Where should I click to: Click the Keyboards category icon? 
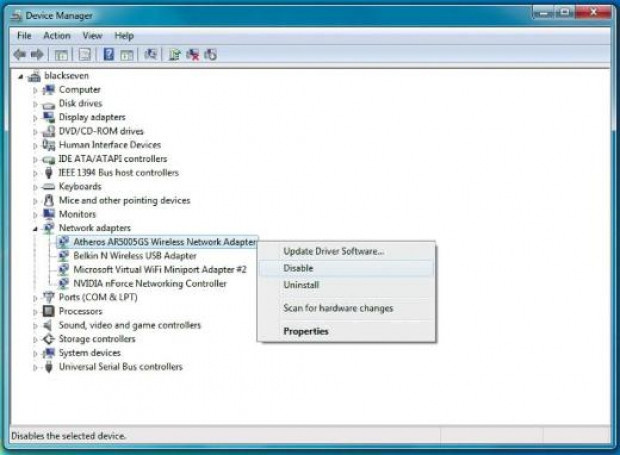49,187
